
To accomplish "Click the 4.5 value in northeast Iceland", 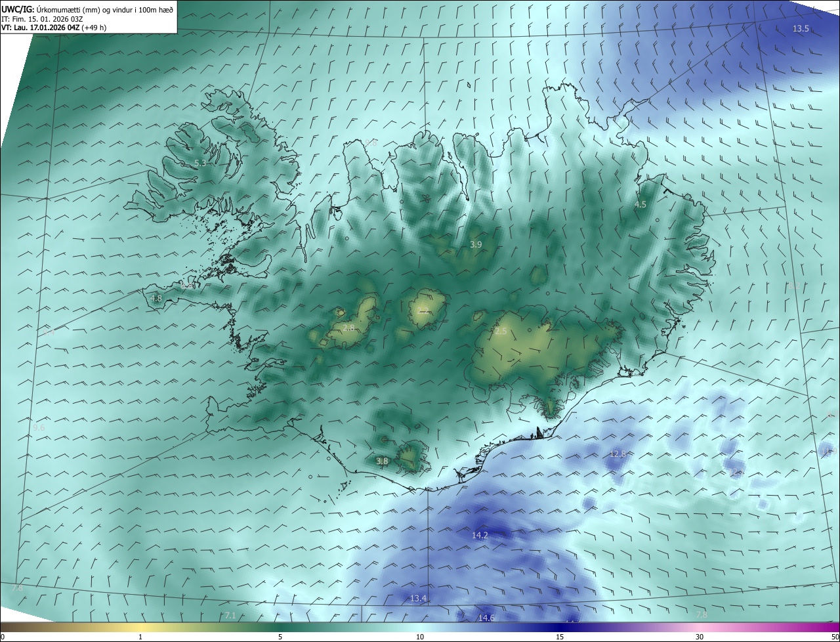I will 640,205.
